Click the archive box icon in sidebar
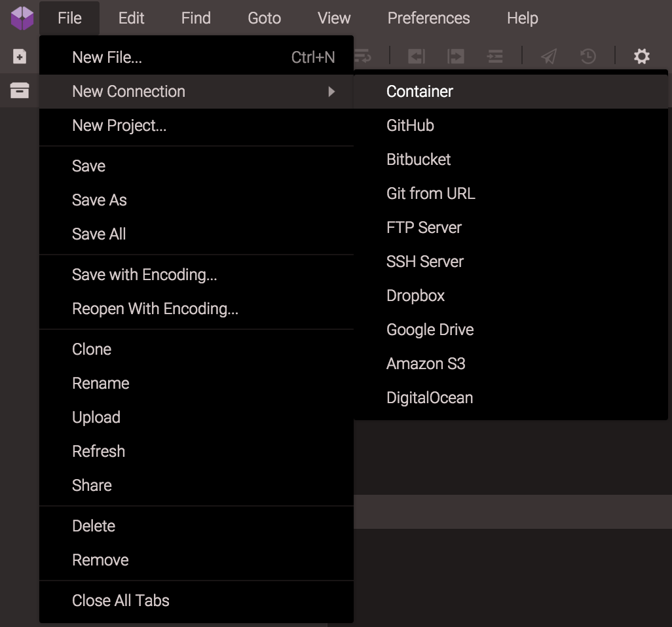The height and width of the screenshot is (627, 672). (20, 91)
